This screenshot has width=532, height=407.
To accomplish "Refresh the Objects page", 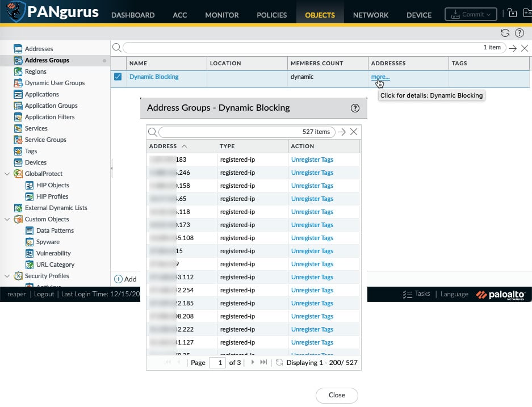I will coord(505,33).
